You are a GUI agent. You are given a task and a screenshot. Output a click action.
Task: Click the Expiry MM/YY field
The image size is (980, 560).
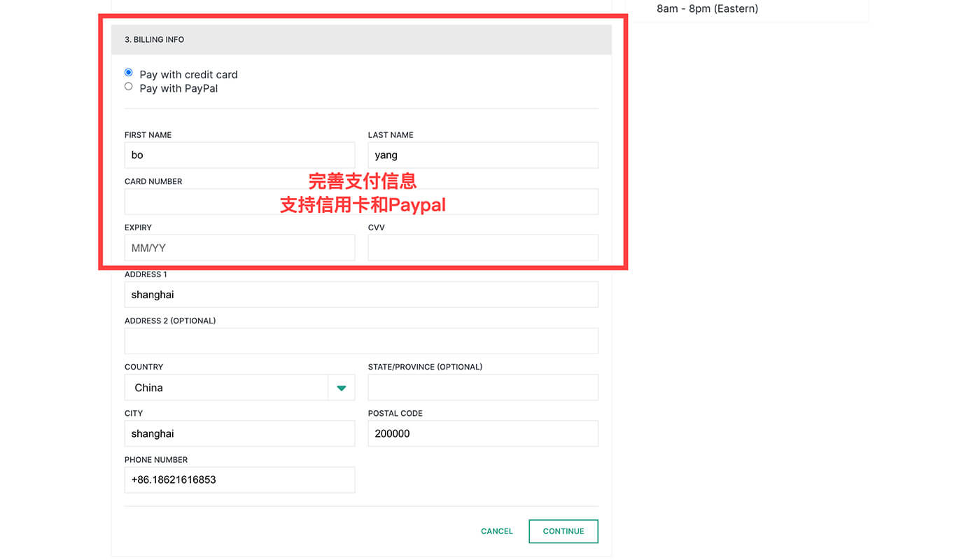240,248
